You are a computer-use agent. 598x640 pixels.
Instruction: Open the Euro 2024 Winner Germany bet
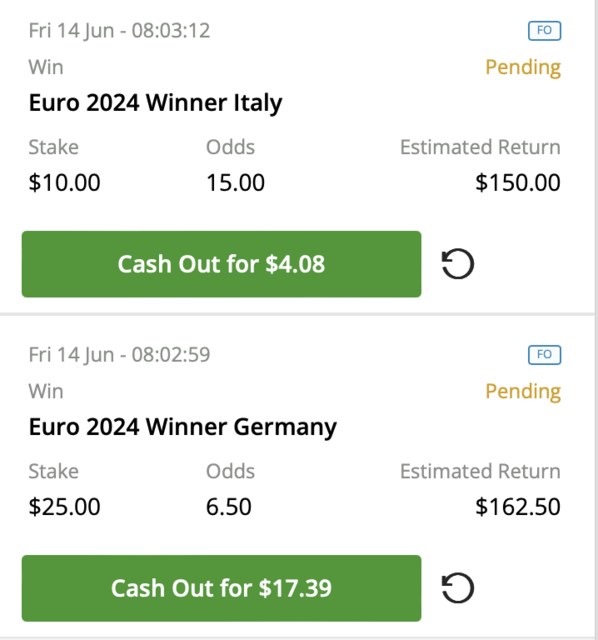click(x=182, y=427)
